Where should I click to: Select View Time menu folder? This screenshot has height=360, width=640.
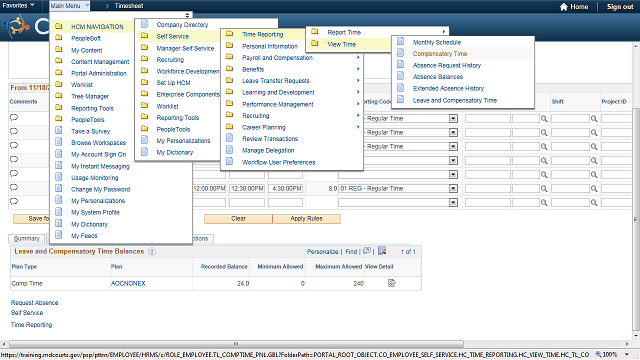342,44
